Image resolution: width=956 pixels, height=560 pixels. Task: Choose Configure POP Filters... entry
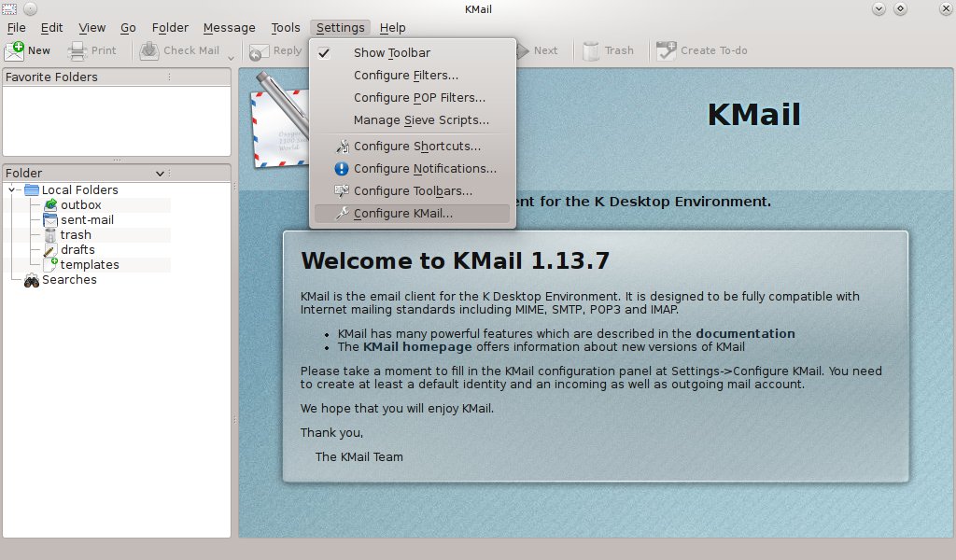(412, 98)
